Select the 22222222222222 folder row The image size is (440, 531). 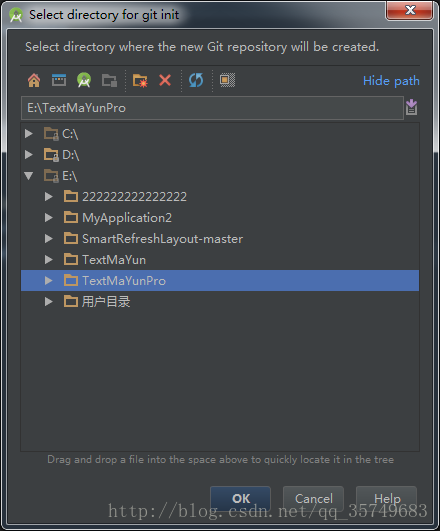coord(220,197)
